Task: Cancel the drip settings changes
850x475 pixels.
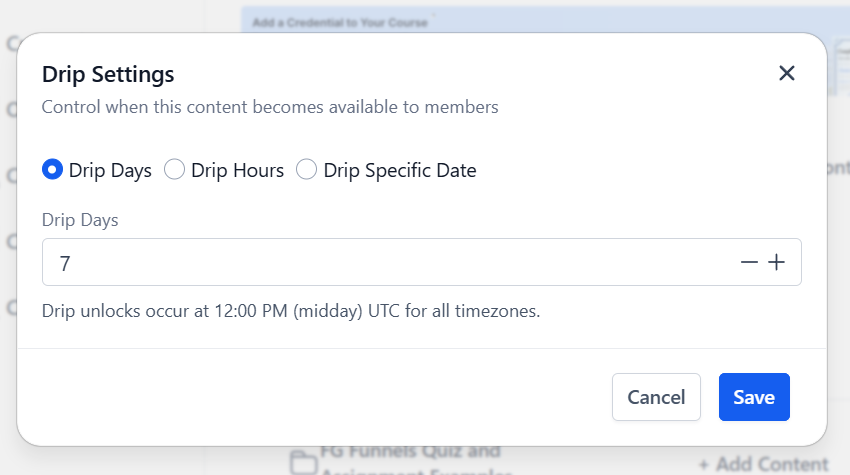Action: click(656, 397)
